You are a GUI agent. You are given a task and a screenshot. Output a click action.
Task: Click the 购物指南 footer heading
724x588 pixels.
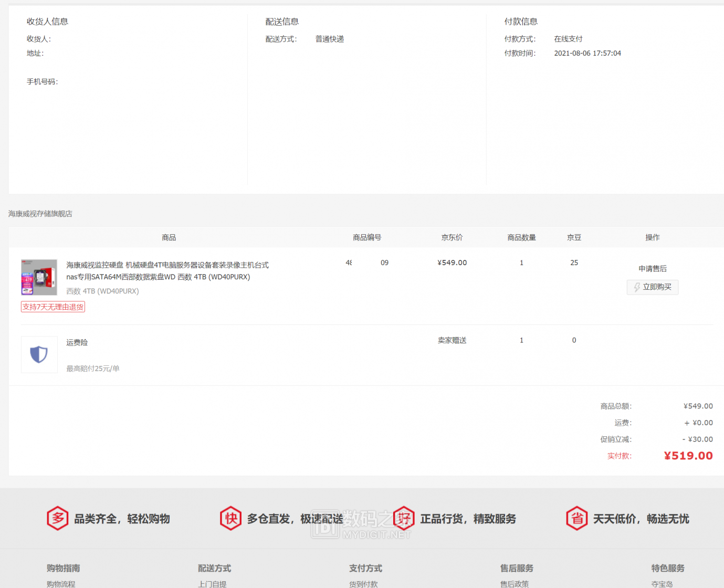64,568
